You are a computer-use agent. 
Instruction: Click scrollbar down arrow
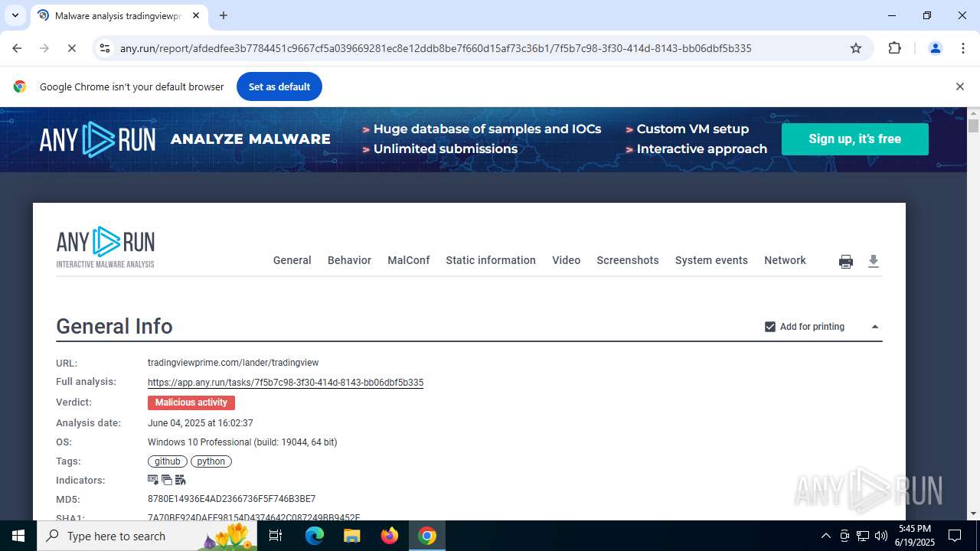coord(973,514)
